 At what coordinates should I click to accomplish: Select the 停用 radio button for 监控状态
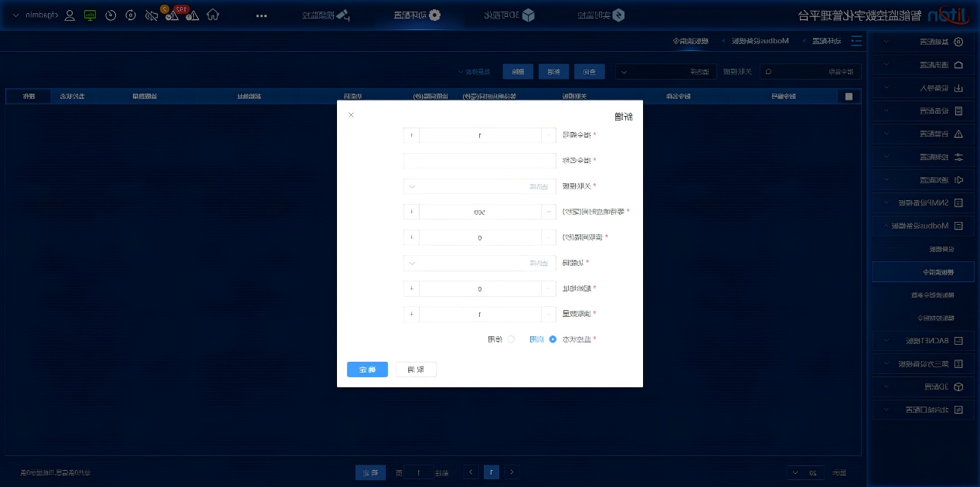coord(510,339)
